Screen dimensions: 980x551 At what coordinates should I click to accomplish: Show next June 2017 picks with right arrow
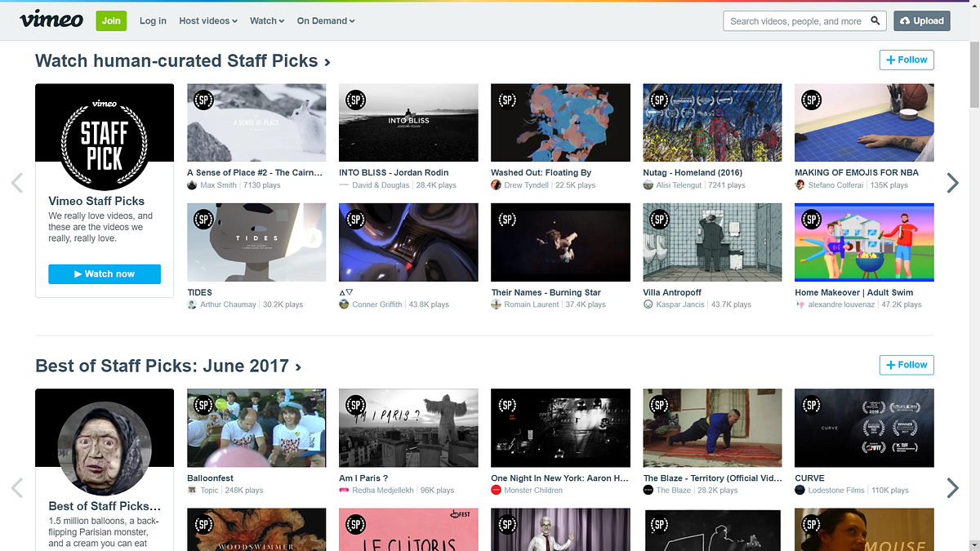[x=952, y=488]
